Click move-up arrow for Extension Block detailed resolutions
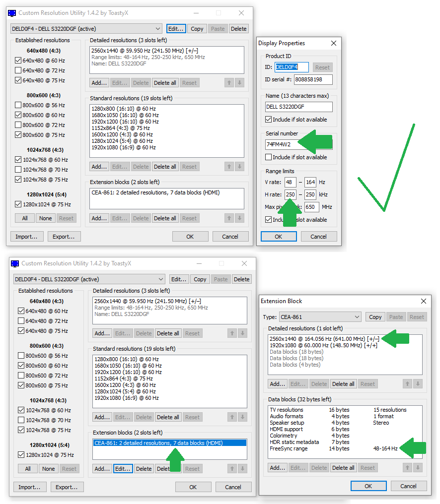Image resolution: width=440 pixels, height=504 pixels. tap(408, 384)
